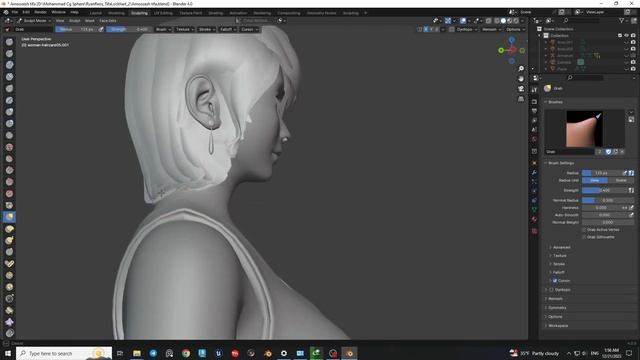Open the Object Data green triangle tab
The height and width of the screenshot is (360, 640).
click(x=534, y=209)
